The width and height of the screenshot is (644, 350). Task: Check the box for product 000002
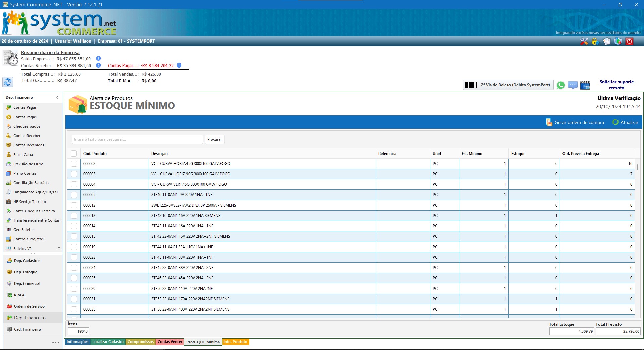[74, 164]
